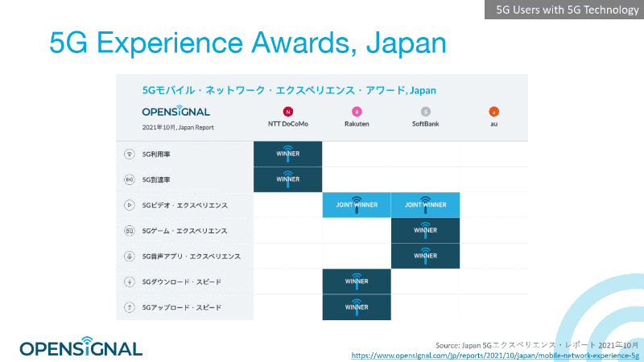The image size is (644, 362).
Task: Select SoftBank JOINT WINNER badge for video
Action: coord(426,205)
